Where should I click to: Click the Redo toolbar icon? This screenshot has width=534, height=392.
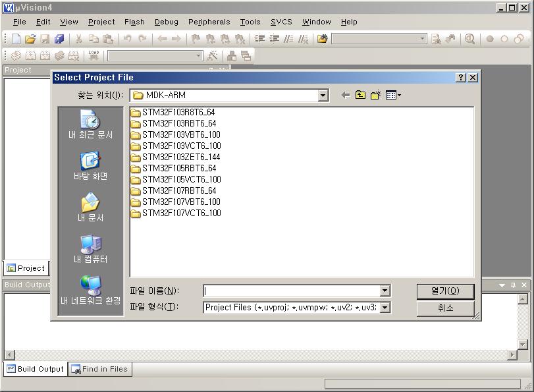pos(142,39)
